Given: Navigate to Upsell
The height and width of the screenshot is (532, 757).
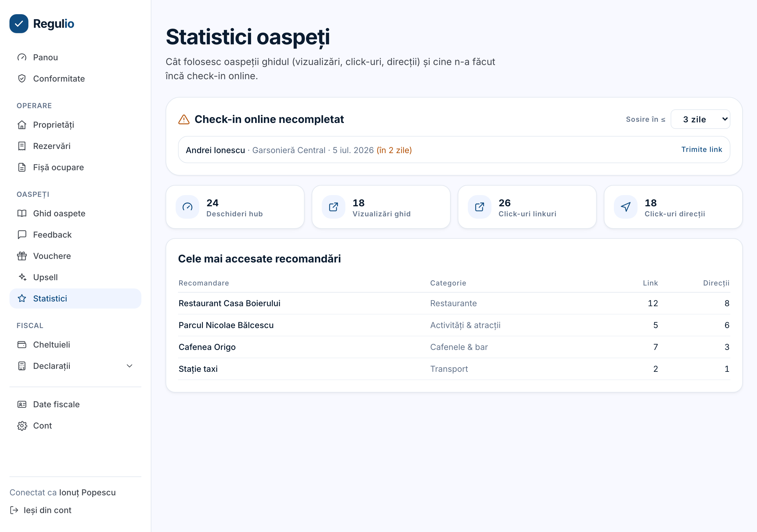Looking at the screenshot, I should 75,277.
